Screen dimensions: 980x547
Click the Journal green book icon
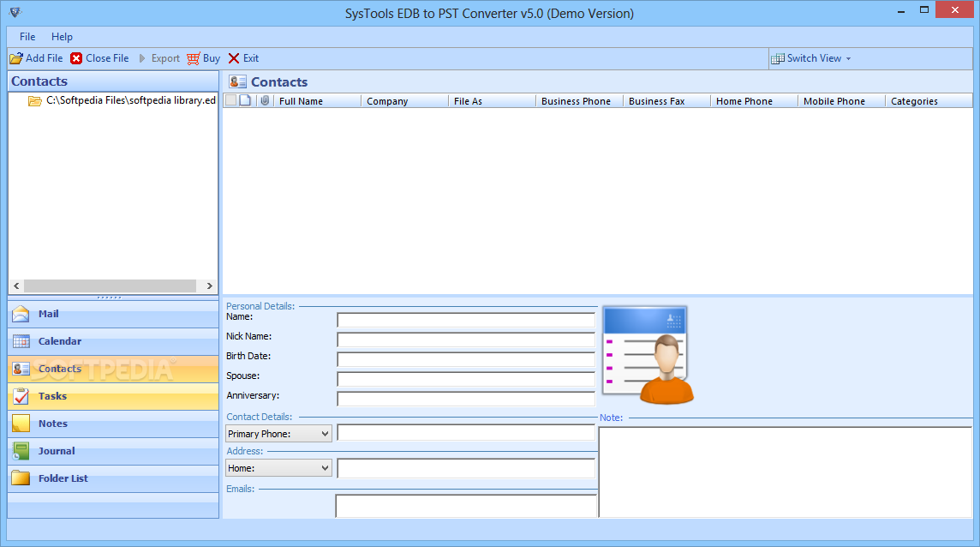point(21,451)
